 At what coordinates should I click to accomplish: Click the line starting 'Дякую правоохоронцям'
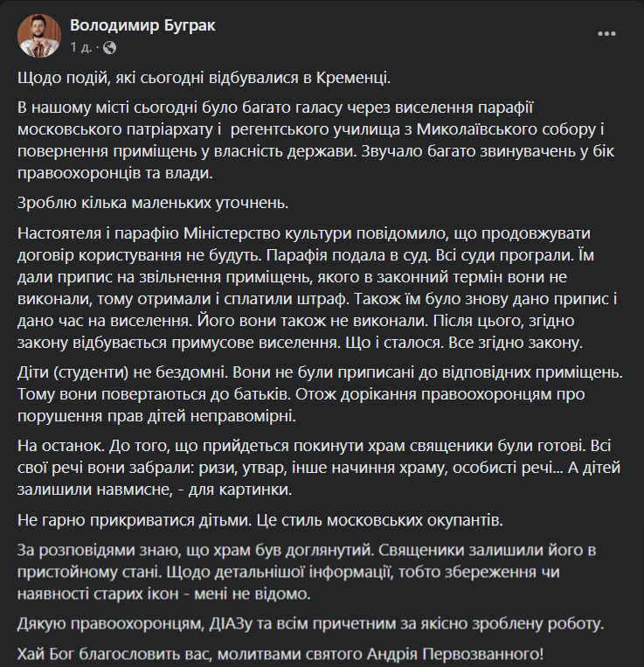point(309,625)
